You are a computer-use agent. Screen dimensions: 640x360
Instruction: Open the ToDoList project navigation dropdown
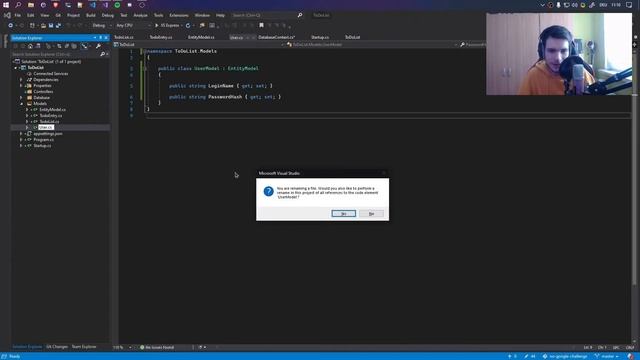click(198, 44)
